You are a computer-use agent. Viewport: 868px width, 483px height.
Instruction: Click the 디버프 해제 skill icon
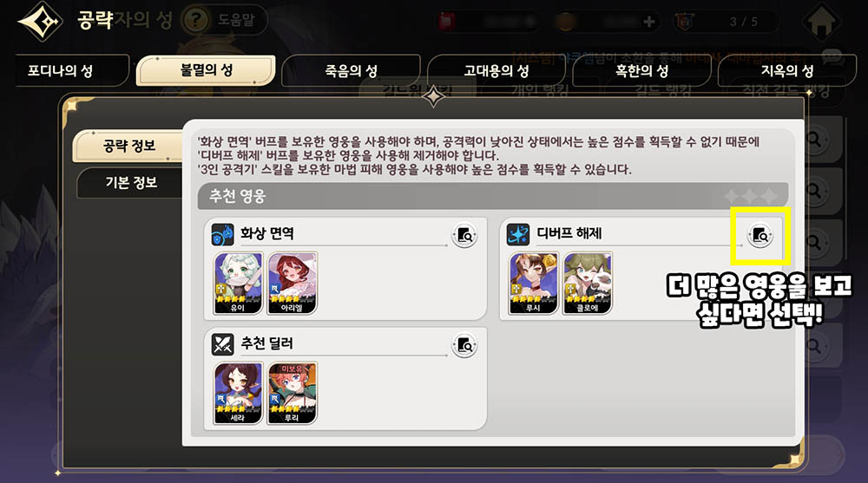[518, 235]
